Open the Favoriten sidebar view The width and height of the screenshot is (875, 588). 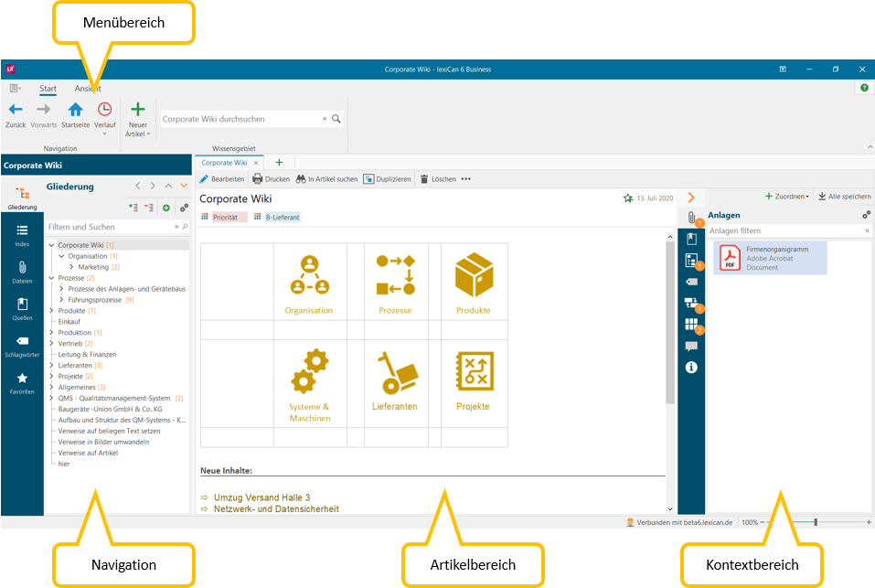(x=22, y=383)
